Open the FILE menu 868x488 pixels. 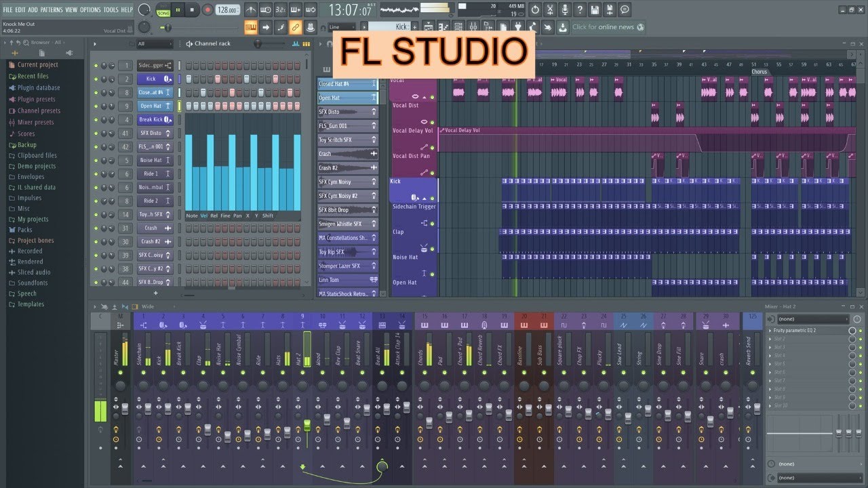click(7, 9)
